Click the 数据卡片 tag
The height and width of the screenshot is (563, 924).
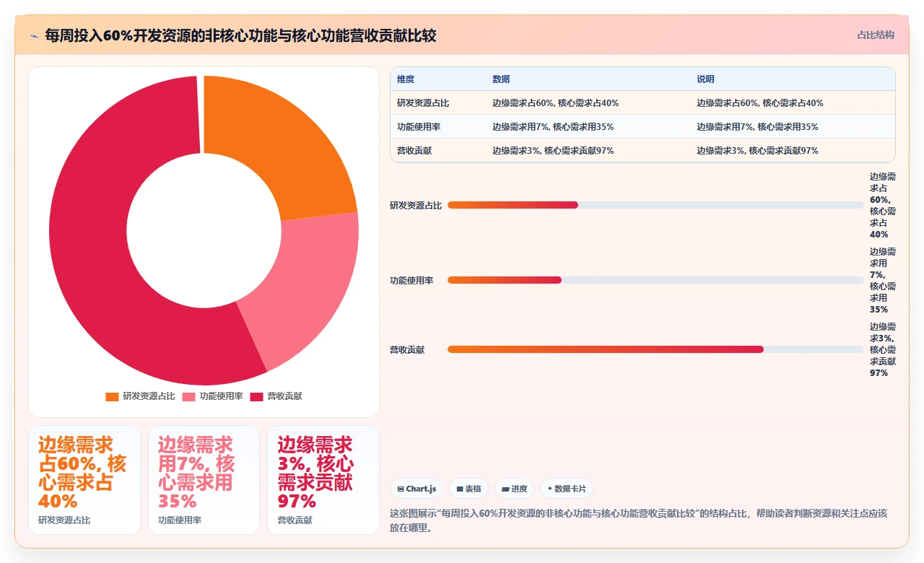(x=567, y=489)
